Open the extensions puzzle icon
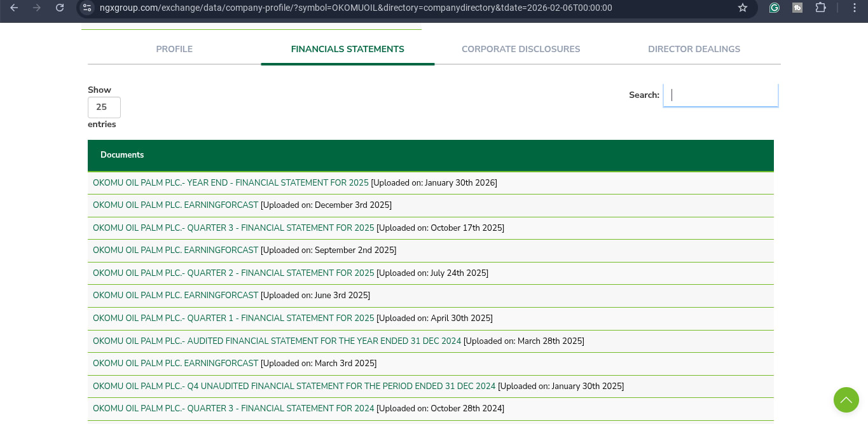868x424 pixels. (821, 8)
